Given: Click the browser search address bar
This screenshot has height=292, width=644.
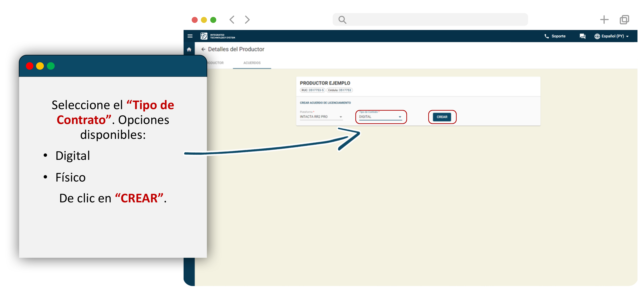Looking at the screenshot, I should pos(430,20).
